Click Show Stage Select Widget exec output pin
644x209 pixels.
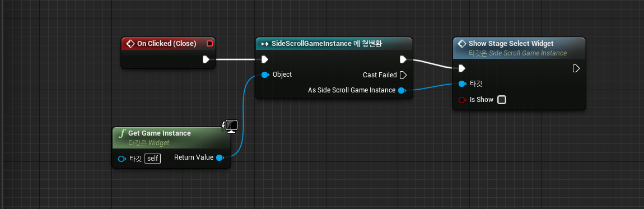pos(576,68)
